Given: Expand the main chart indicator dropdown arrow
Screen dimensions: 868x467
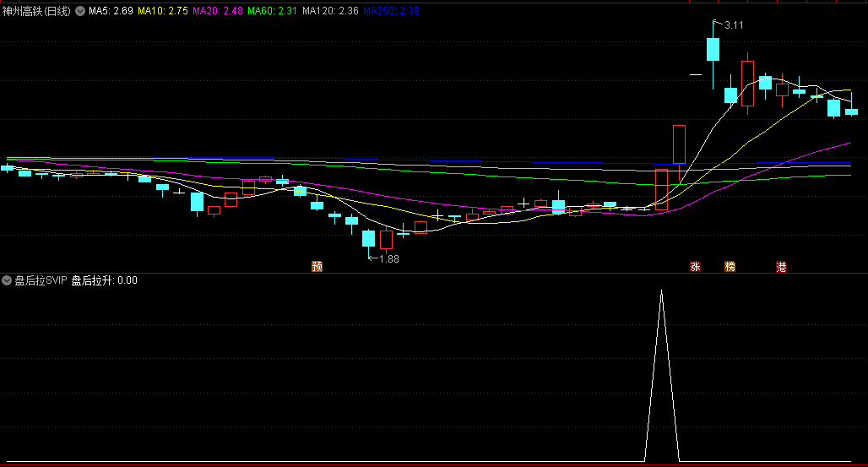Looking at the screenshot, I should point(80,10).
